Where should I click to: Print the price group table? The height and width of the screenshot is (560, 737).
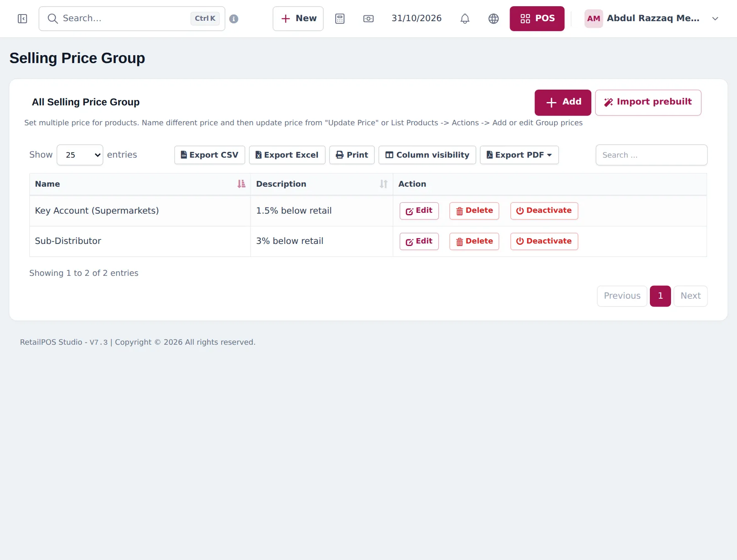[x=352, y=155]
